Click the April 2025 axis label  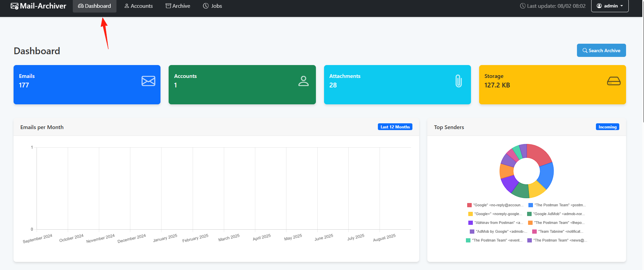(x=262, y=237)
